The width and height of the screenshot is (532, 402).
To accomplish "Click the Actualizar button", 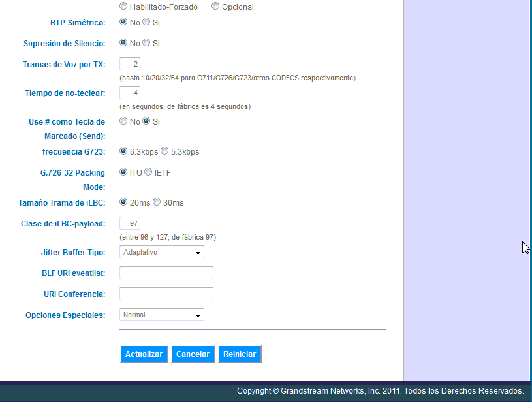I will (144, 354).
